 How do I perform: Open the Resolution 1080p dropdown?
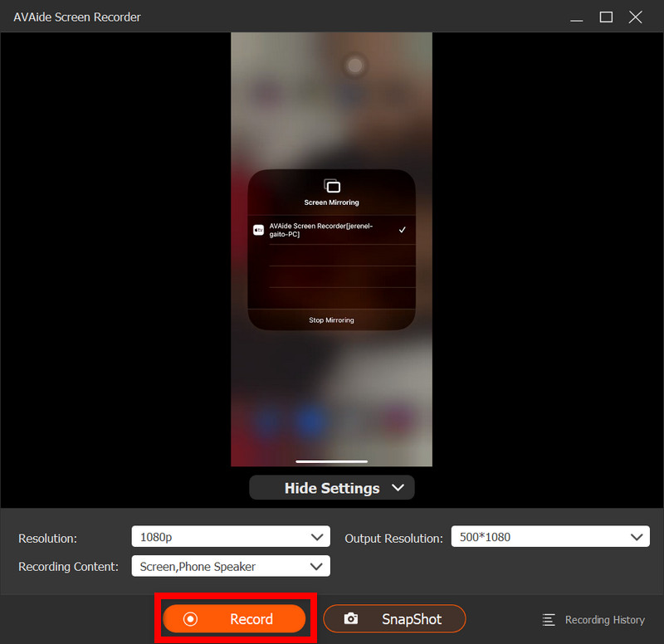(x=231, y=537)
